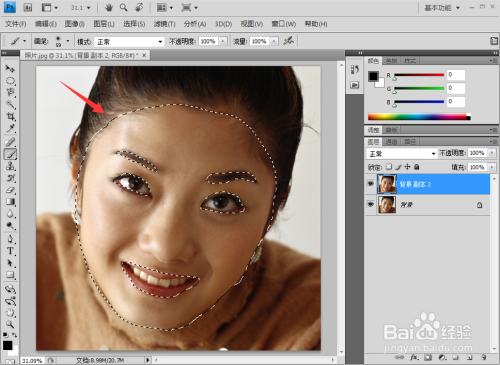Select the Path Selection tool

pyautogui.click(x=10, y=263)
